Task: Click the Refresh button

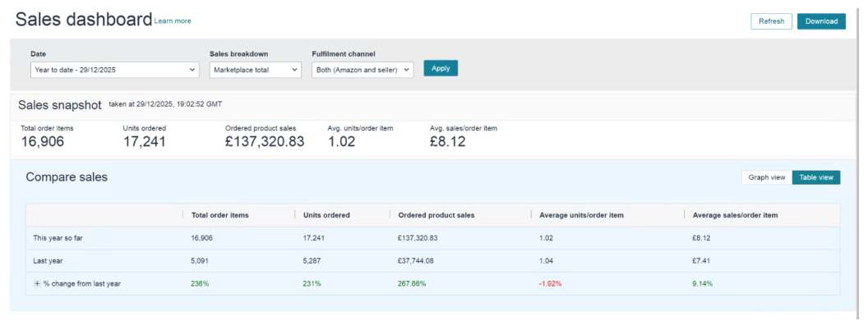Action: pyautogui.click(x=772, y=21)
